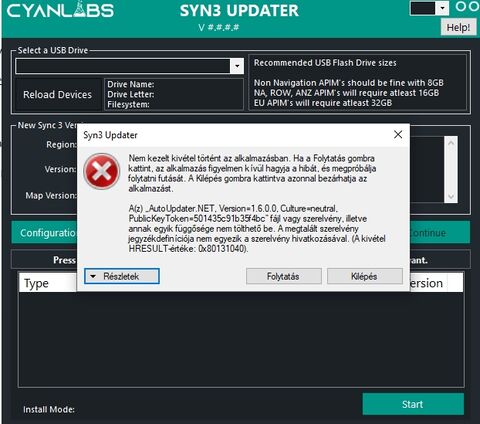The height and width of the screenshot is (424, 480).
Task: Click the 'Region:' label
Action: point(61,145)
